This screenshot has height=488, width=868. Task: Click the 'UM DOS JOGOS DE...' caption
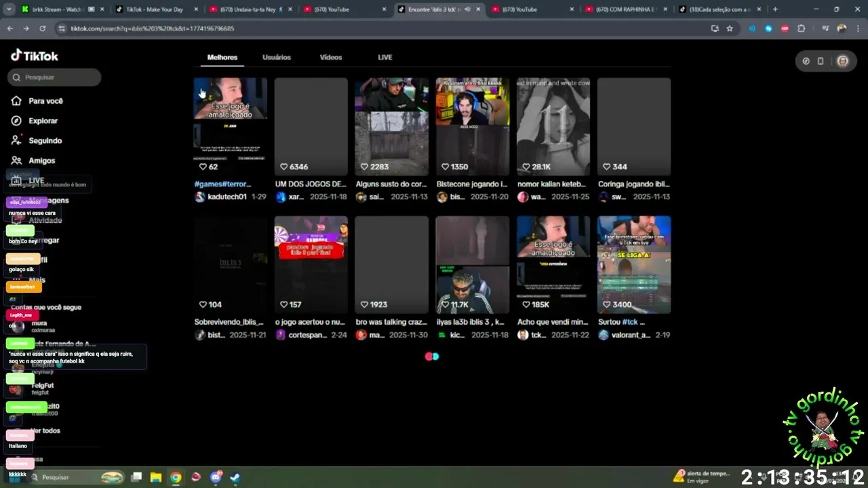[311, 184]
